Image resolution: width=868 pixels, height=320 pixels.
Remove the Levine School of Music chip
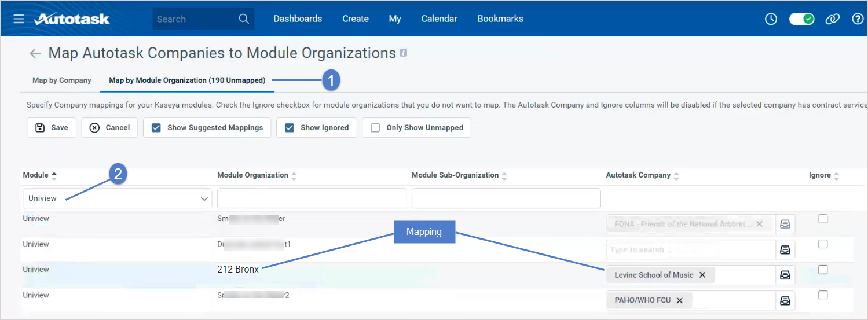point(702,275)
